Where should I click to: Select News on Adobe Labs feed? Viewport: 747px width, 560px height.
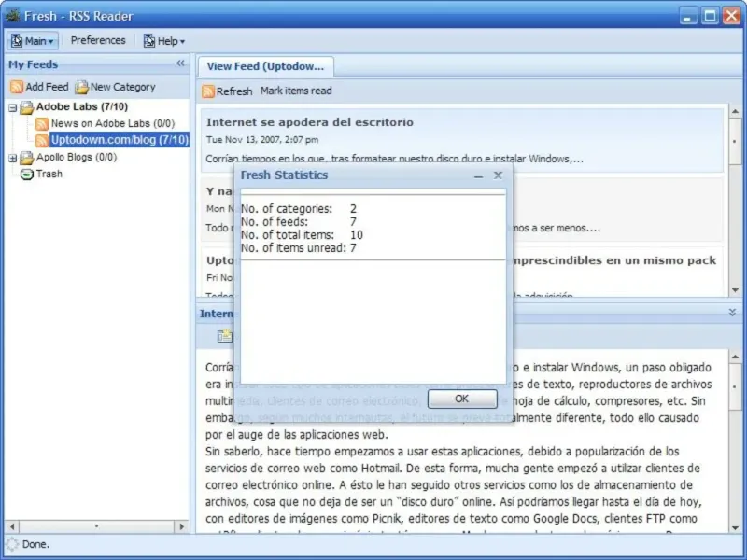click(113, 123)
